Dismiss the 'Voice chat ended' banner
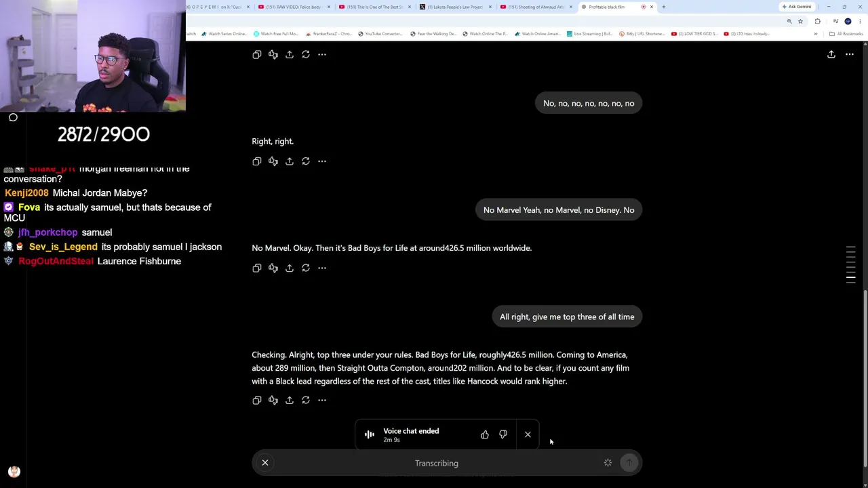 528,434
